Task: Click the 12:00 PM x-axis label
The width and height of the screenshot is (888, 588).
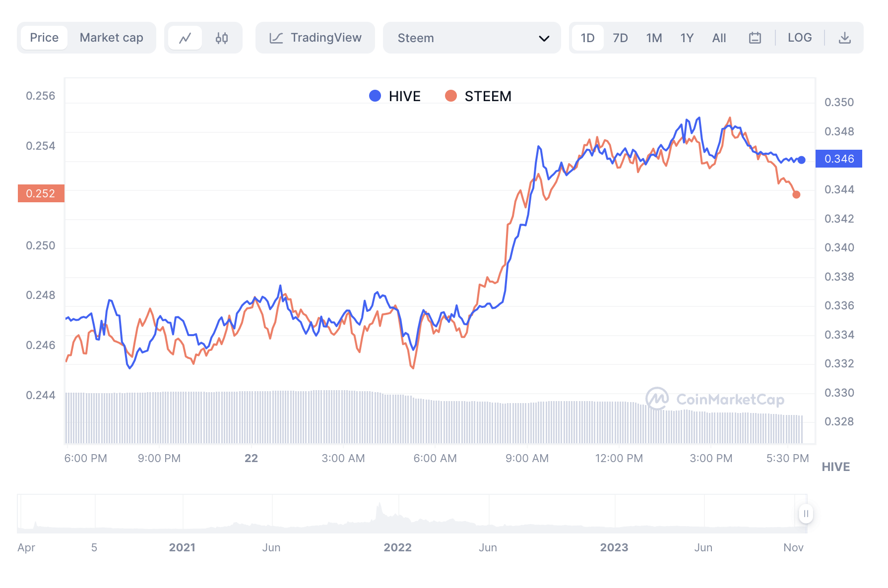Action: [619, 458]
